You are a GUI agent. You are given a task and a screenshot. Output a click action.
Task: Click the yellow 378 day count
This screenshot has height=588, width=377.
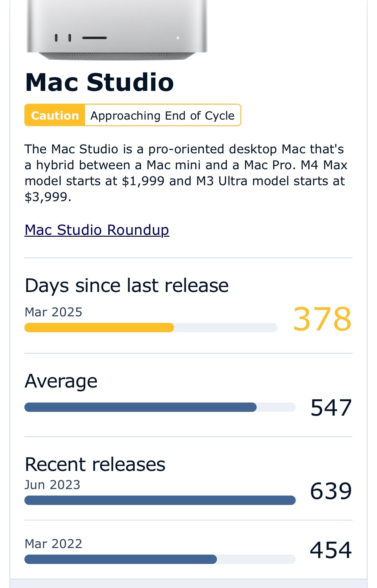(322, 319)
